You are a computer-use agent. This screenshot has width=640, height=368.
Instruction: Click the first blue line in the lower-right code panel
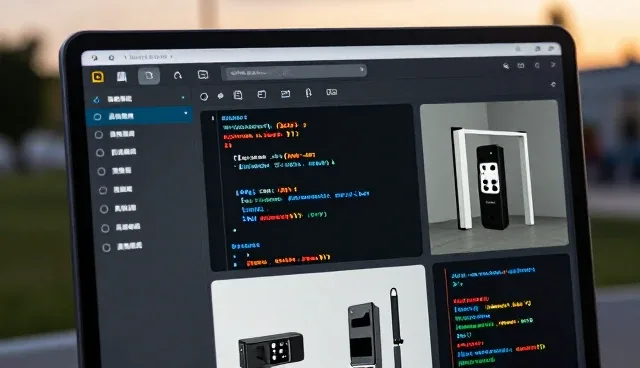click(493, 273)
